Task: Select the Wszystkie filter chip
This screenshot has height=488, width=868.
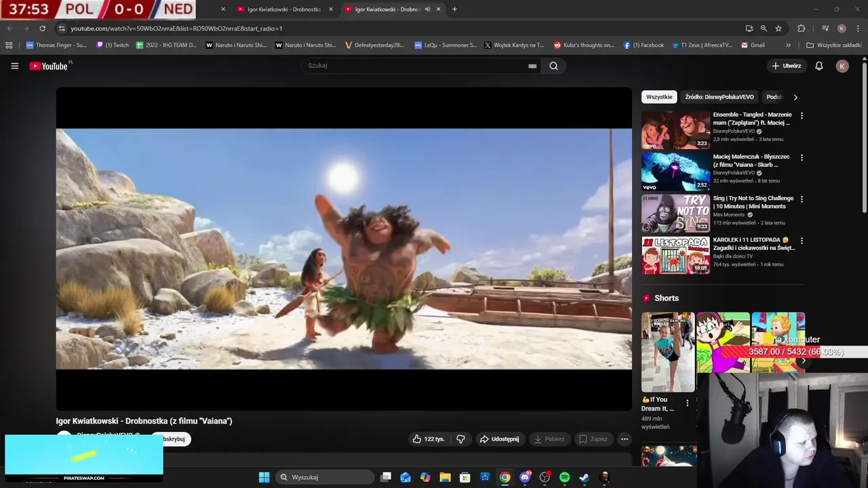Action: [659, 97]
